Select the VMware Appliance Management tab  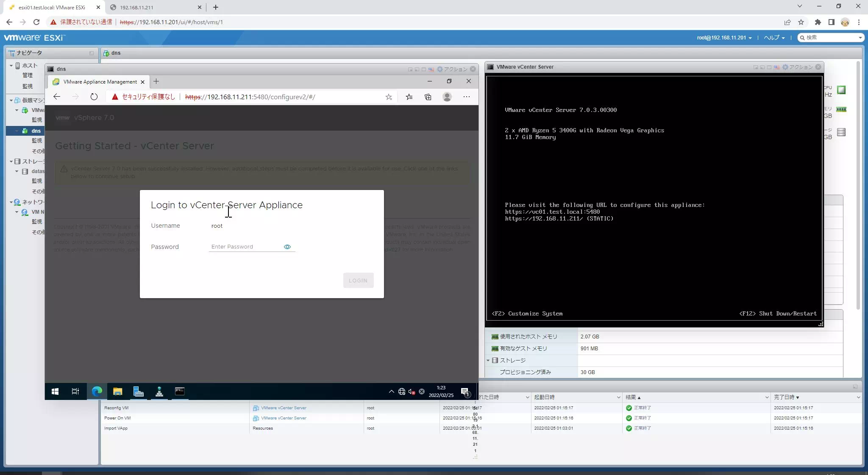coord(99,82)
